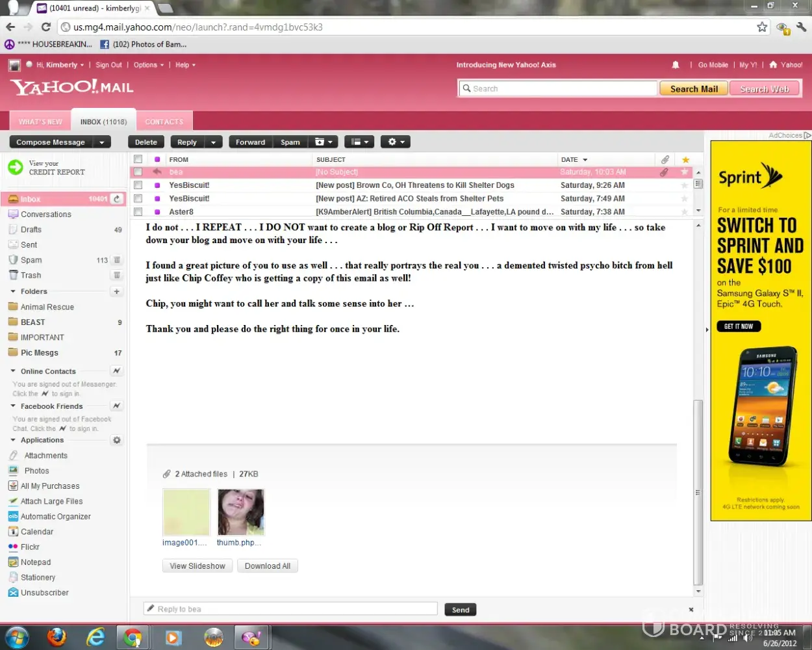Check the YesBiscuit Brown Co message checkbox
This screenshot has width=812, height=650.
click(x=138, y=185)
